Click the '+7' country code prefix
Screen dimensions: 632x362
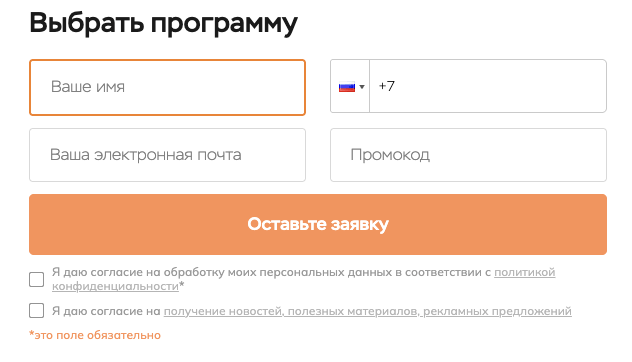pos(387,86)
